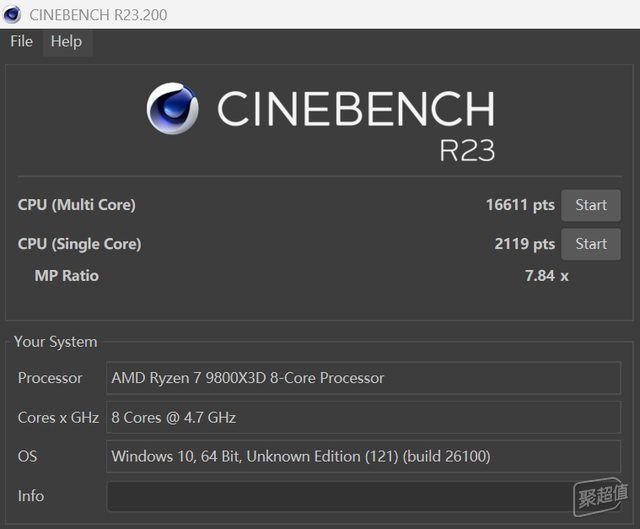The height and width of the screenshot is (529, 640).
Task: Click the OS label
Action: [27, 456]
